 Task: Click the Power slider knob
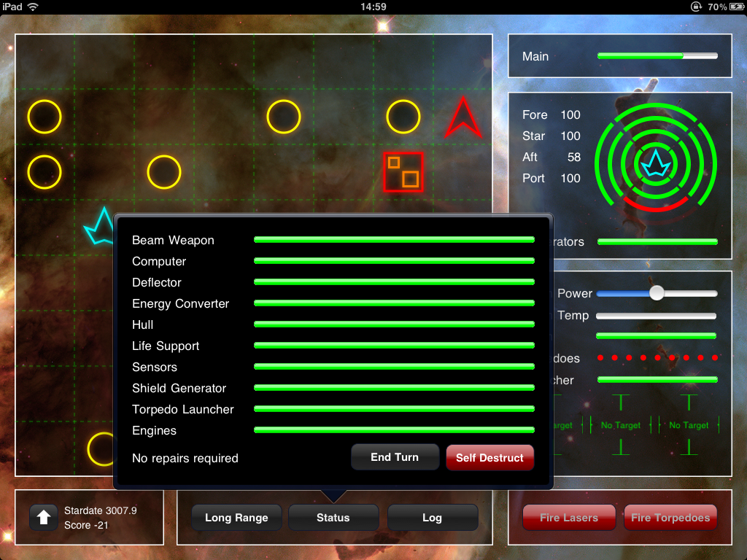pos(657,293)
